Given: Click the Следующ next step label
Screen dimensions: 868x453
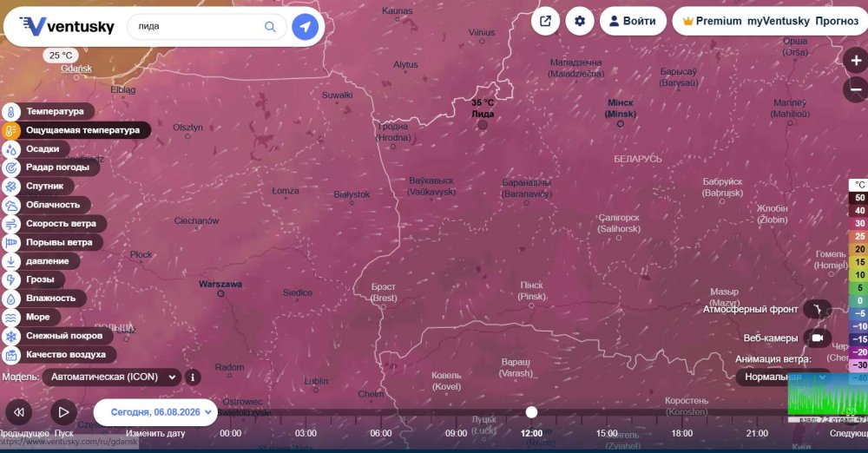Looking at the screenshot, I should tap(849, 433).
